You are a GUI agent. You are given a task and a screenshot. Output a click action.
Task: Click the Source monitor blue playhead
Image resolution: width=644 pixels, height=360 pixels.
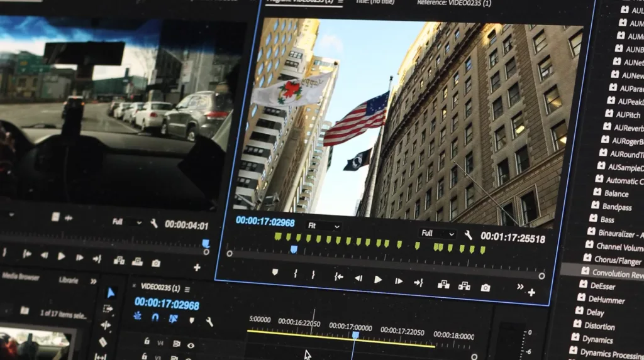tap(206, 243)
